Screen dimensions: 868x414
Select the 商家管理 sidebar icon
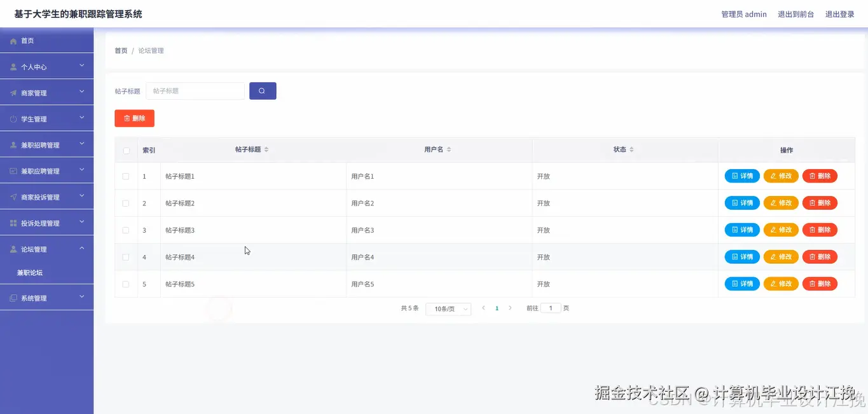[13, 92]
